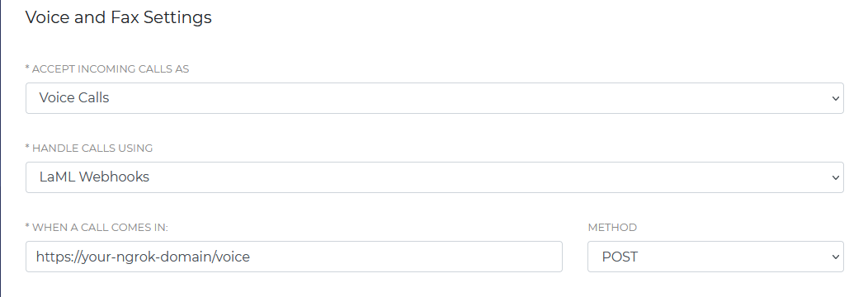This screenshot has width=868, height=297.
Task: Select the LaML Webhooks text in the dropdown
Action: [x=94, y=177]
